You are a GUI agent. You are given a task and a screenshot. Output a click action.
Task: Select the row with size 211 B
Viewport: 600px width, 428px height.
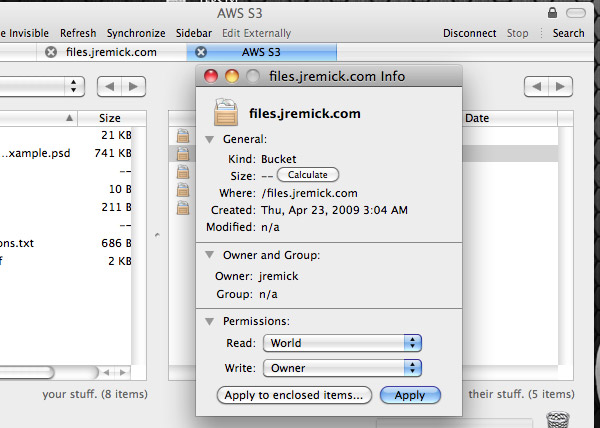click(66, 207)
